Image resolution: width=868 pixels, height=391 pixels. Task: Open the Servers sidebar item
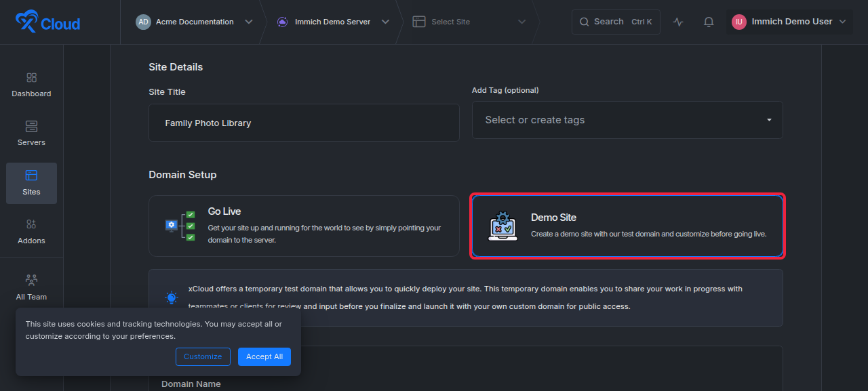pyautogui.click(x=31, y=133)
